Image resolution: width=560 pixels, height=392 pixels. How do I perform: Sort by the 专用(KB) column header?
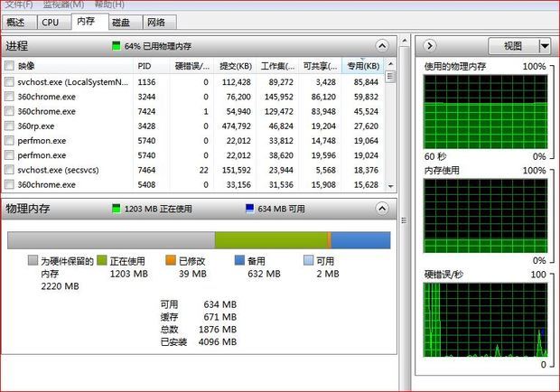[363, 66]
